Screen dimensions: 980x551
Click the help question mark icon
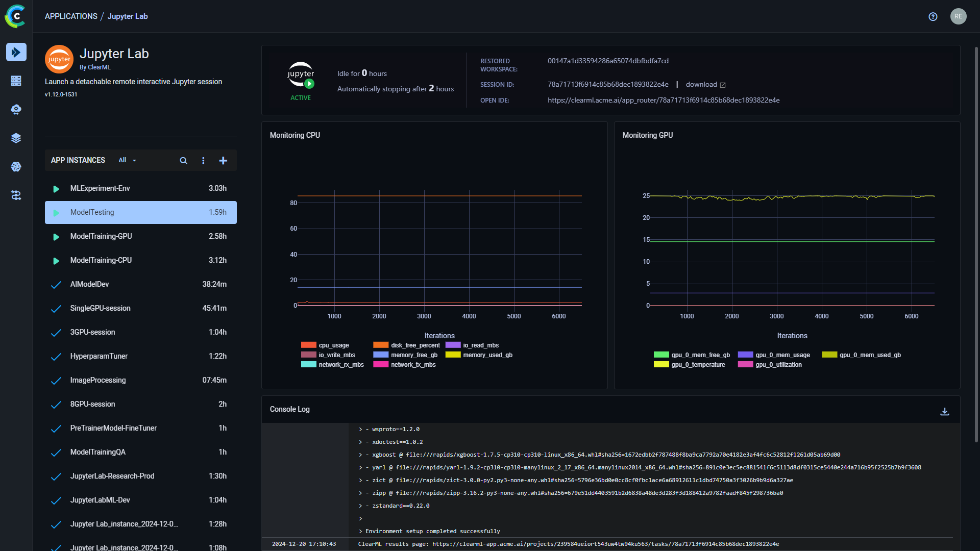click(x=933, y=15)
